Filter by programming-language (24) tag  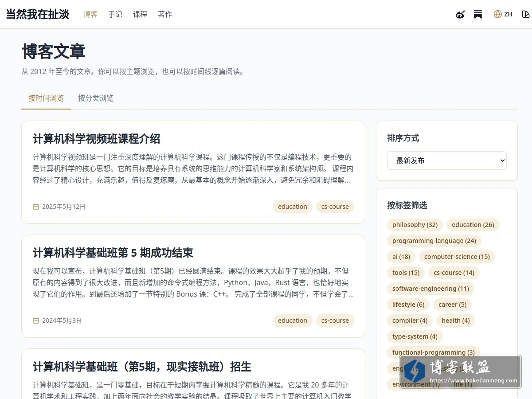pos(434,241)
